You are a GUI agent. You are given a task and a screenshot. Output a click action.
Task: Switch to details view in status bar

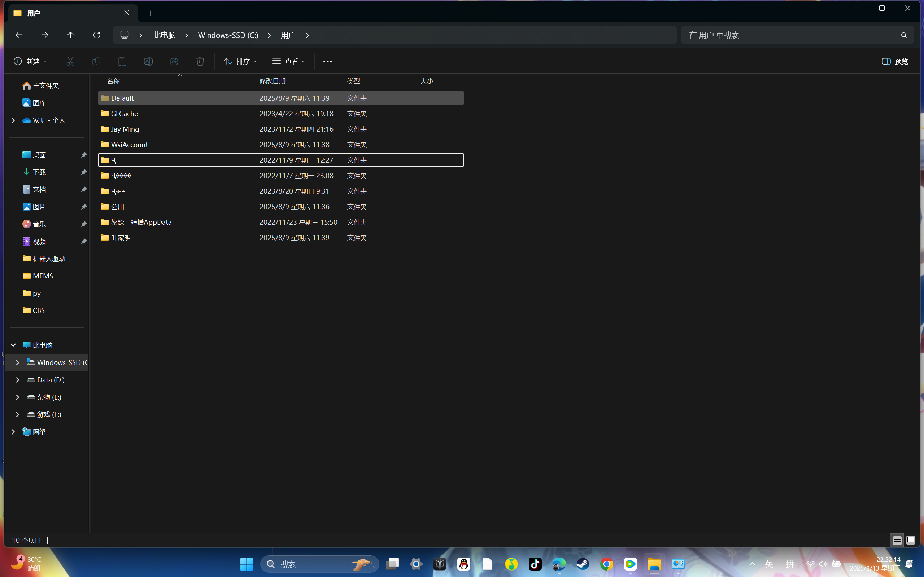pos(897,540)
